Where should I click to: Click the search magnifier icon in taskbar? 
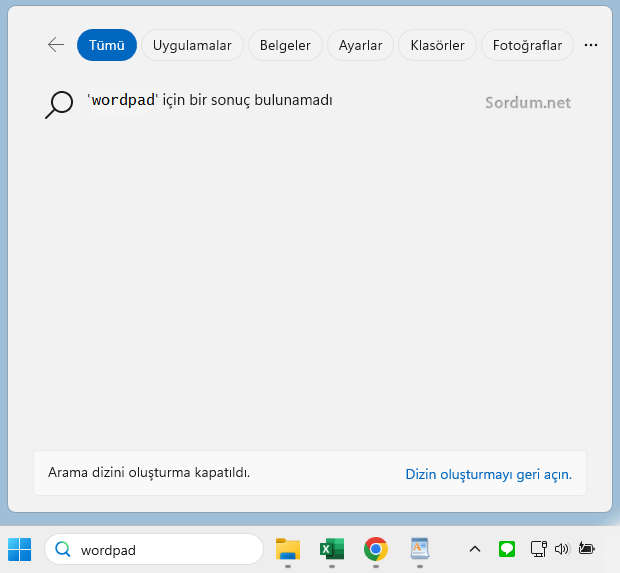[x=63, y=549]
